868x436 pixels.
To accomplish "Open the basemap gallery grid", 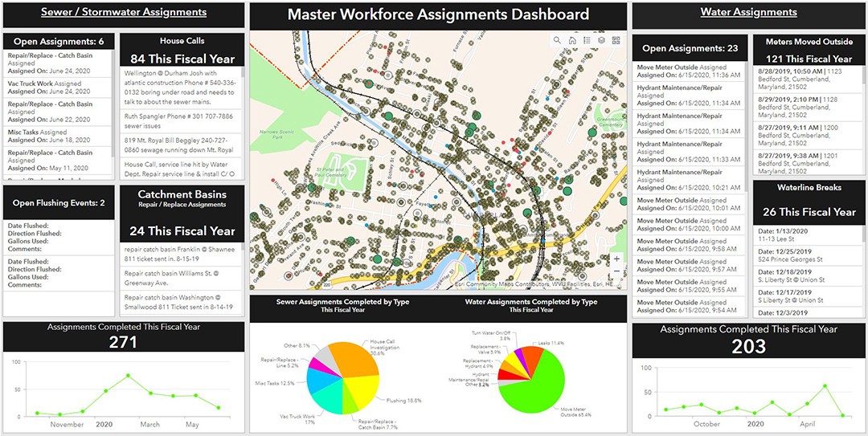I will pyautogui.click(x=616, y=40).
